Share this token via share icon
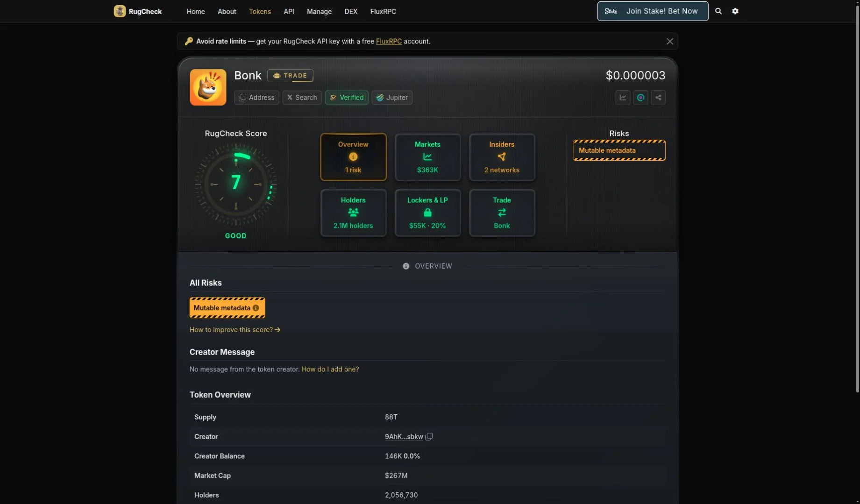 pyautogui.click(x=658, y=98)
